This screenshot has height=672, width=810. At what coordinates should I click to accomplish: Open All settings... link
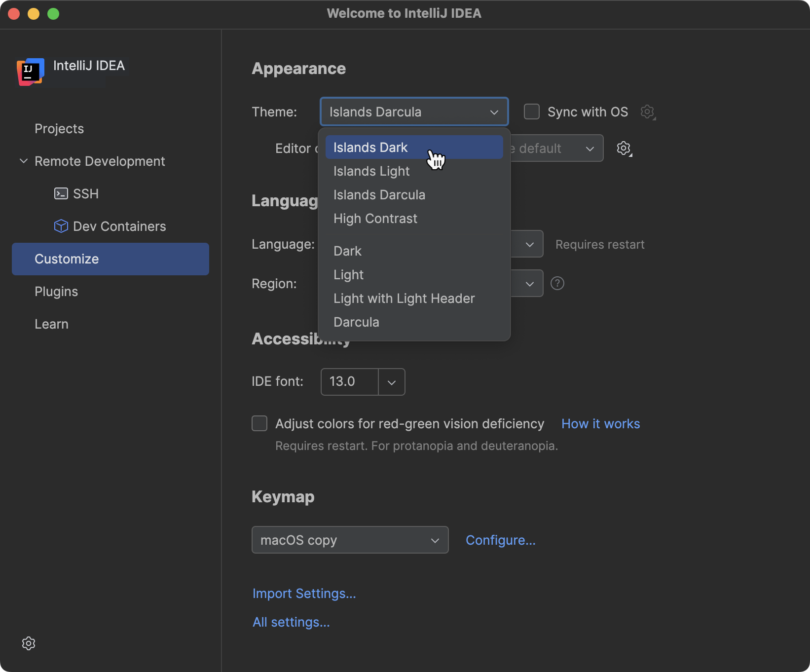pyautogui.click(x=291, y=622)
